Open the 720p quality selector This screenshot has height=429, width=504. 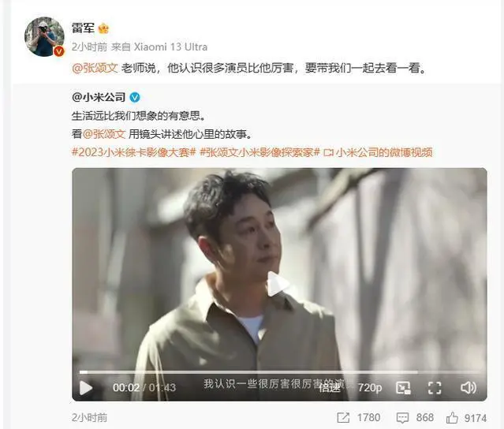(370, 387)
